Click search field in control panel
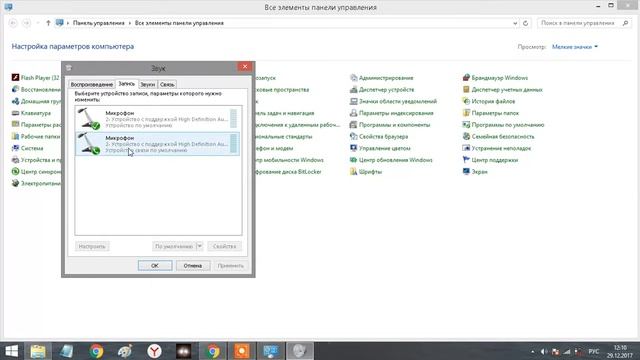Image resolution: width=640 pixels, height=360 pixels. pos(584,23)
